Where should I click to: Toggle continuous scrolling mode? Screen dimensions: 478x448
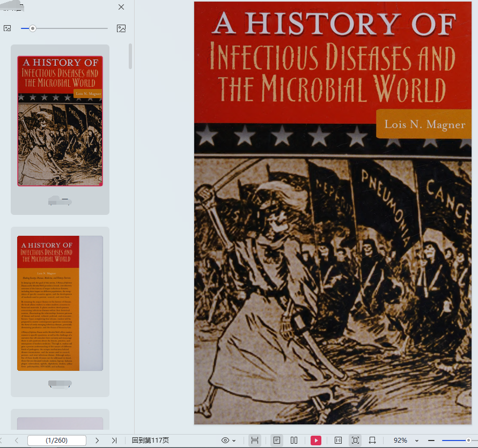tap(254, 440)
